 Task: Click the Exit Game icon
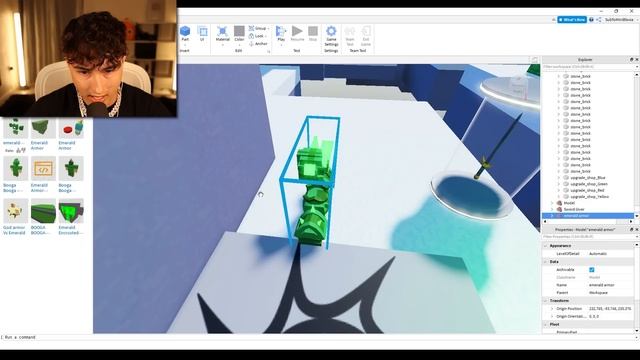click(x=366, y=31)
